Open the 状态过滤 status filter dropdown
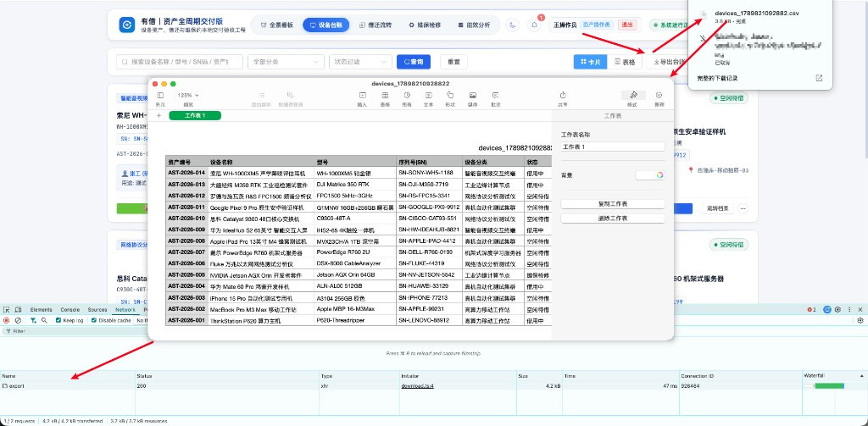Screen dimensions: 868x426 (360, 62)
